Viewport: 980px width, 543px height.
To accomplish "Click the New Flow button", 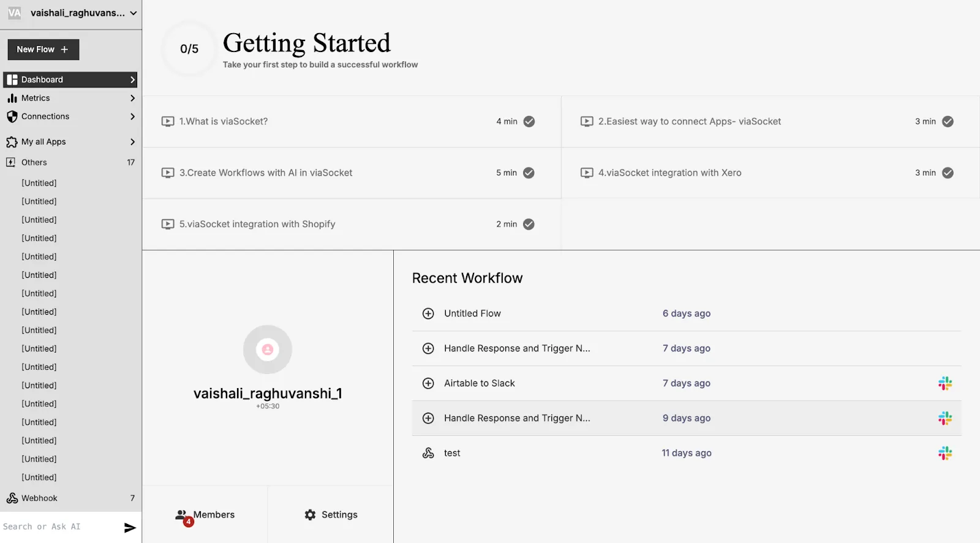I will pos(43,50).
